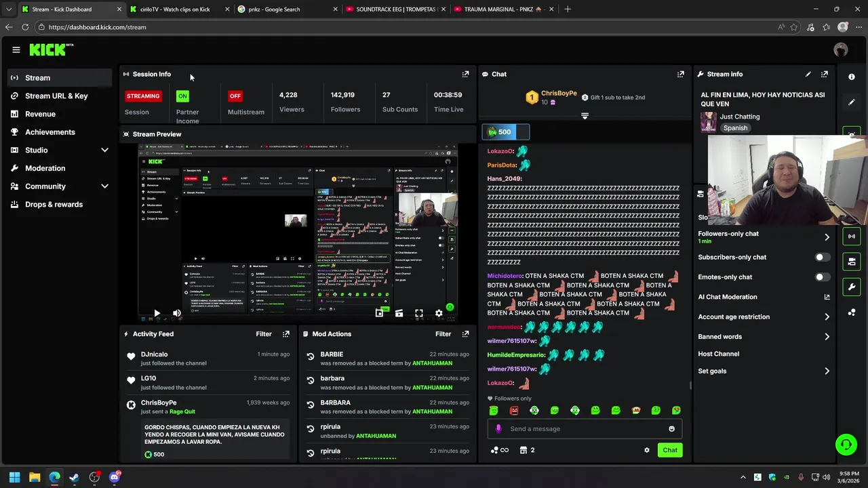Click into the Send a message field
868x488 pixels.
point(585,428)
